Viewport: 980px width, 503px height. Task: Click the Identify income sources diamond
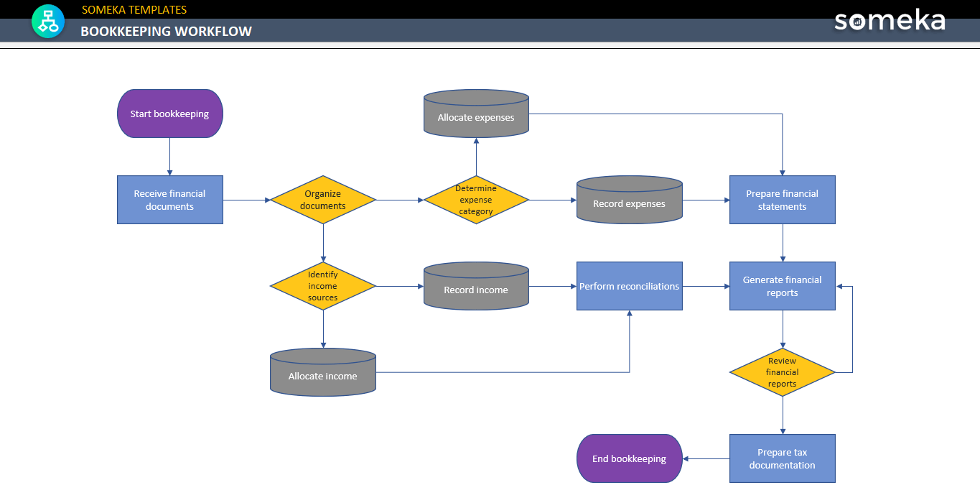(x=322, y=286)
